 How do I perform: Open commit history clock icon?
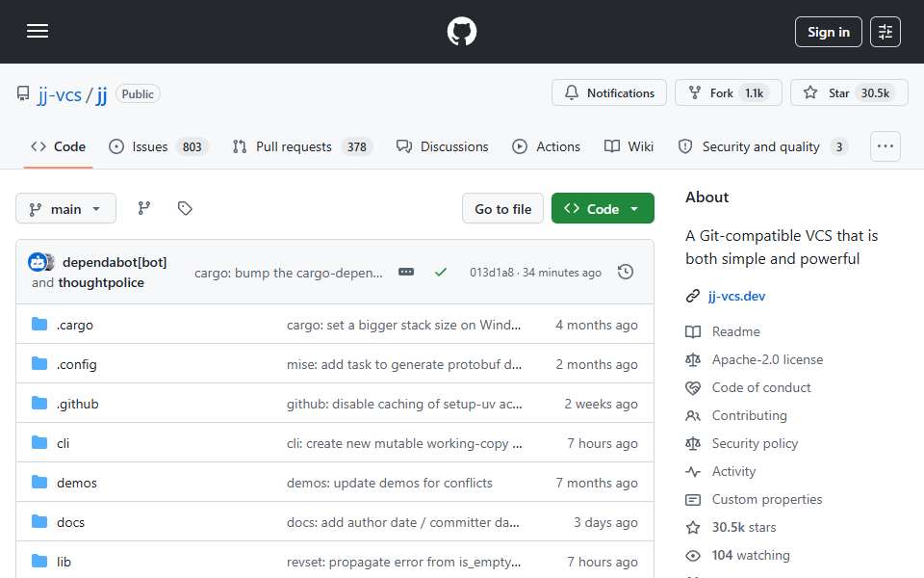(x=626, y=272)
